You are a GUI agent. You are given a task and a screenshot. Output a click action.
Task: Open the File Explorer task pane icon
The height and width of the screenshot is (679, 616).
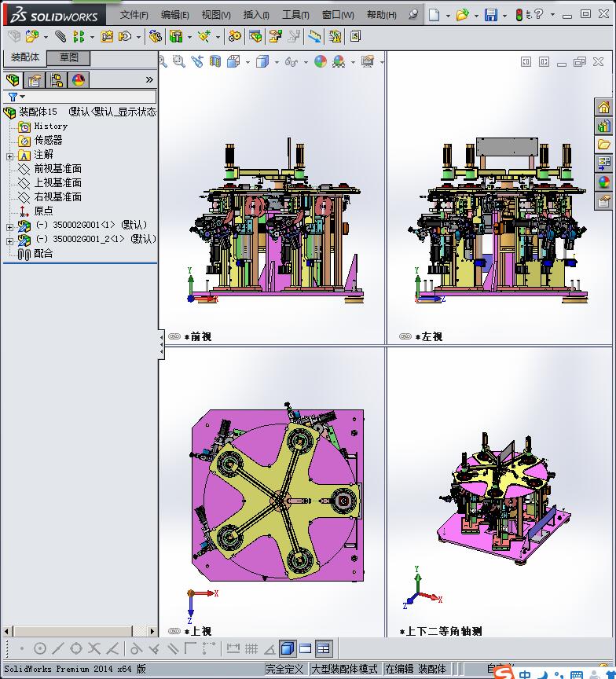(604, 144)
